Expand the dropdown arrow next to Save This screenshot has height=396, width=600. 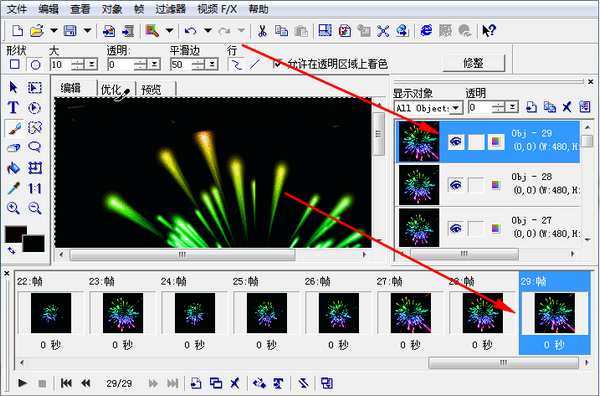coord(88,31)
